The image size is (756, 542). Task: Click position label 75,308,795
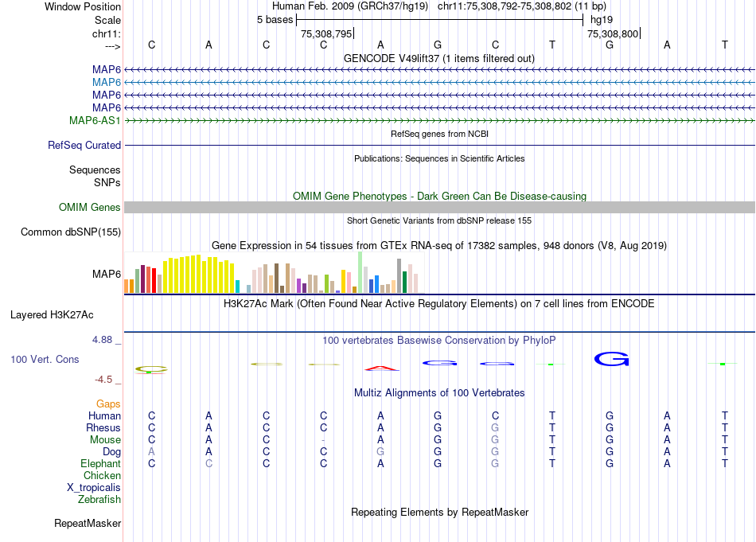pos(326,33)
